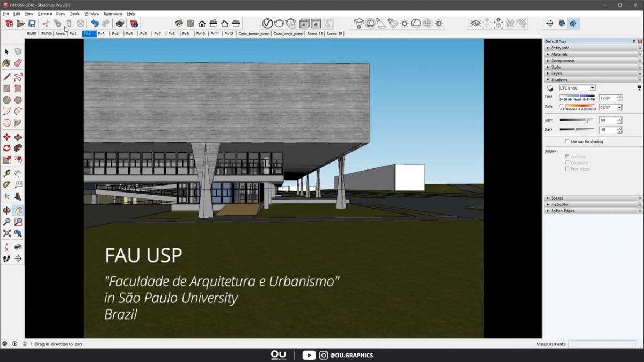Activate the Line pencil tool
Screen dimensions: 644x362
pos(6,77)
